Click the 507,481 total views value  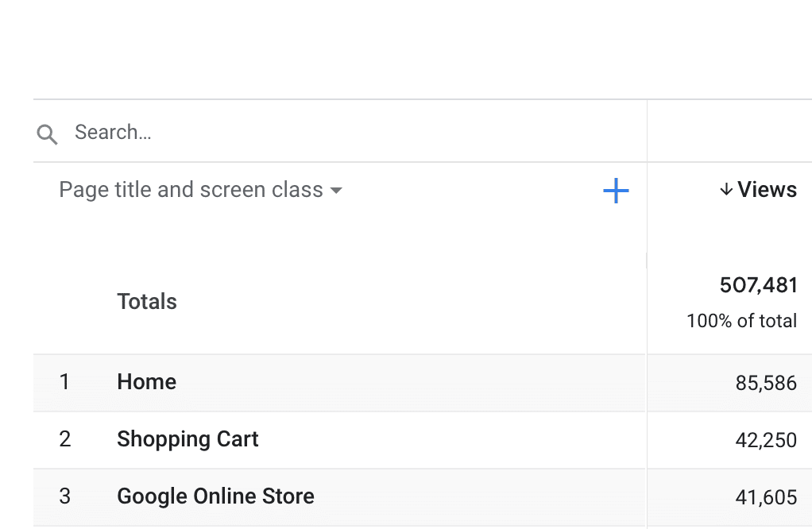(758, 285)
